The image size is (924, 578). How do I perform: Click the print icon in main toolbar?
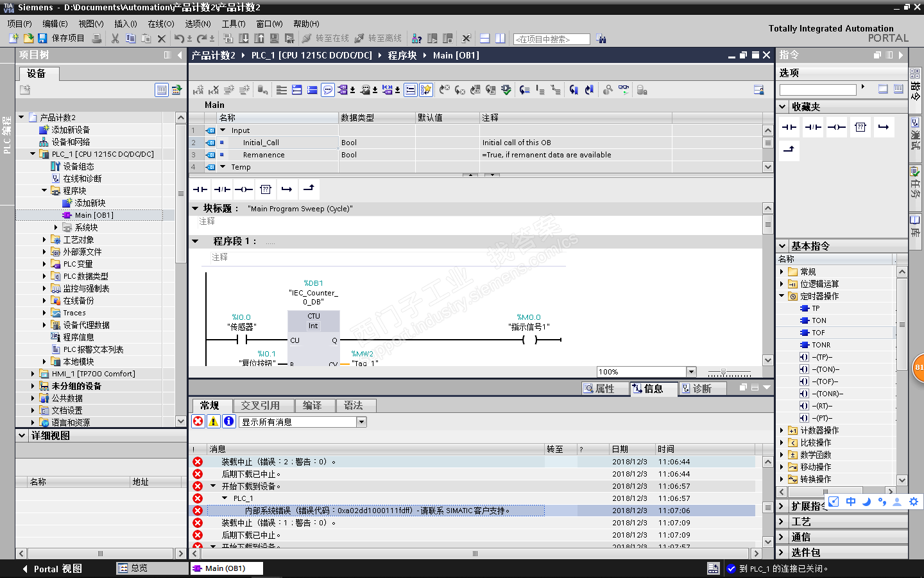click(x=97, y=39)
